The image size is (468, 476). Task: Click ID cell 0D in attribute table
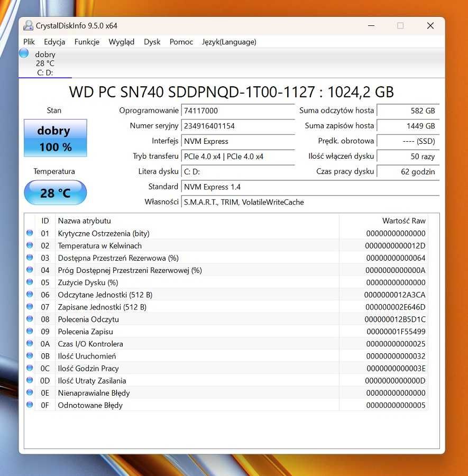coord(45,381)
